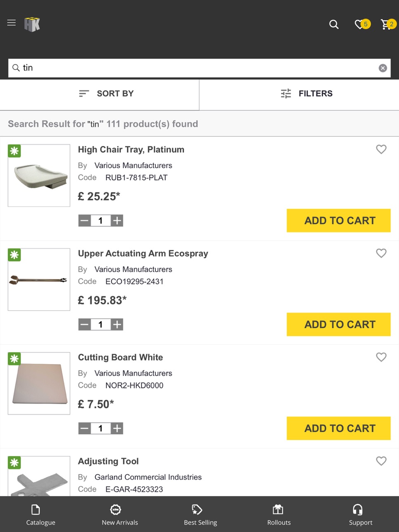Open the hamburger menu

point(12,23)
